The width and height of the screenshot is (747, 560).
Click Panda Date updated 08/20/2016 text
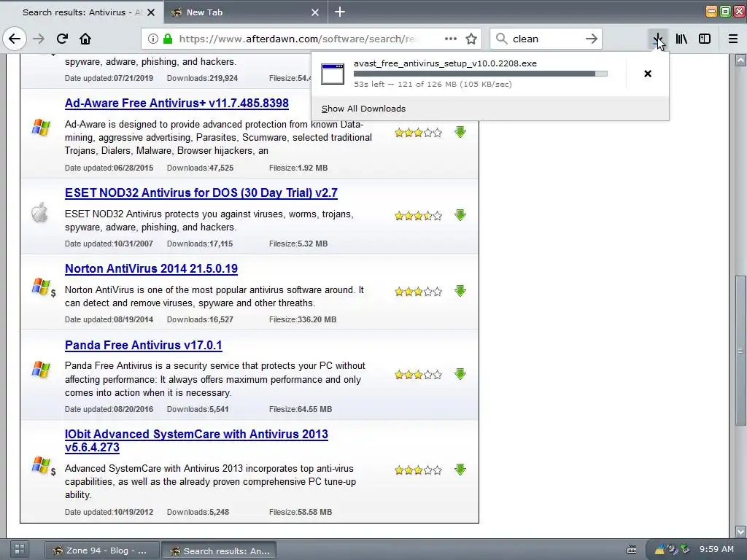coord(109,409)
